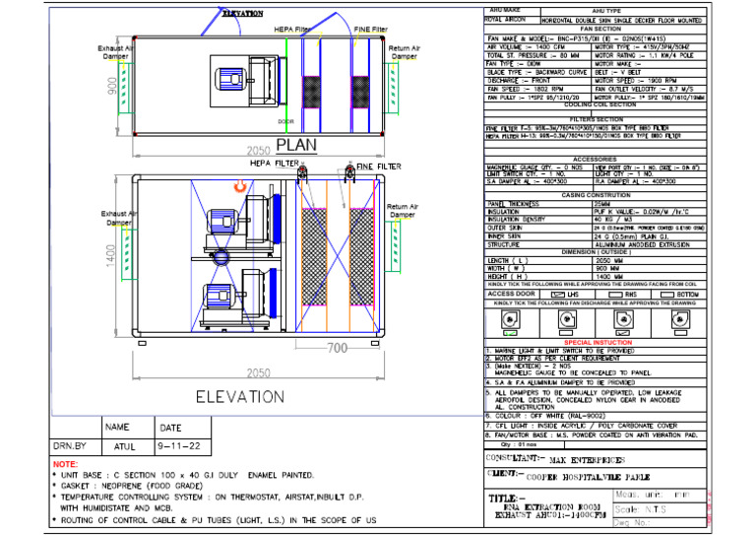The image size is (756, 535).
Task: Tick the RHS access door checkbox
Action: (x=615, y=295)
